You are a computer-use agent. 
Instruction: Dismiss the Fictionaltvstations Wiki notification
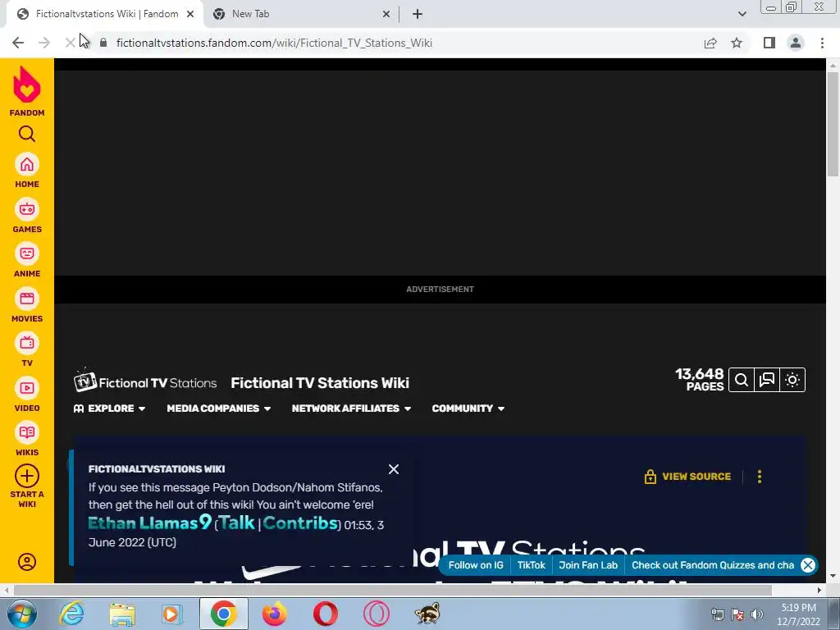pyautogui.click(x=394, y=469)
